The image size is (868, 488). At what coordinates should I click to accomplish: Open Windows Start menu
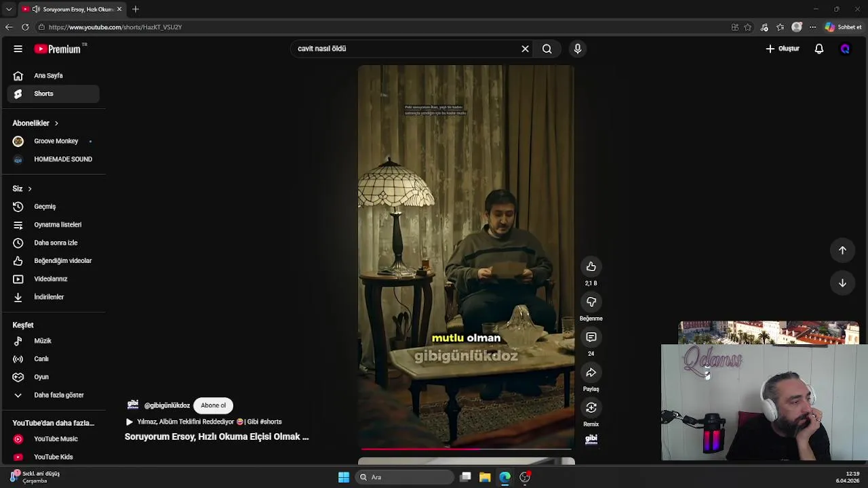(344, 477)
